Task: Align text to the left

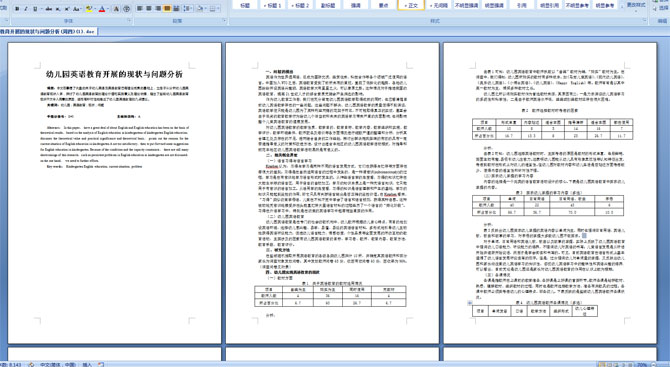Action: (x=140, y=9)
